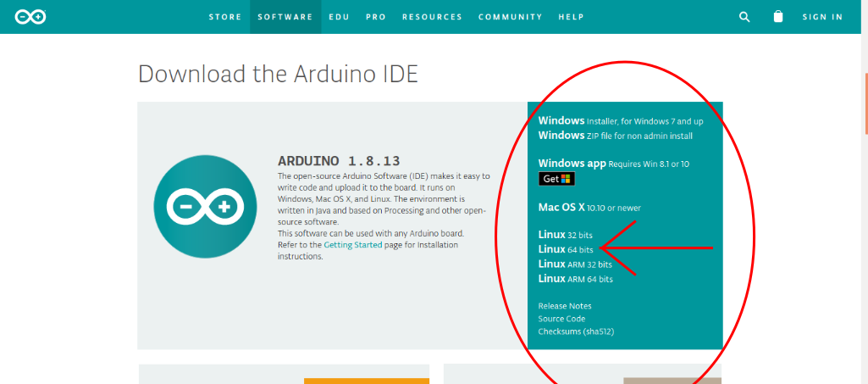Download Linux ARM 32 bits version
The image size is (868, 384).
pyautogui.click(x=575, y=264)
